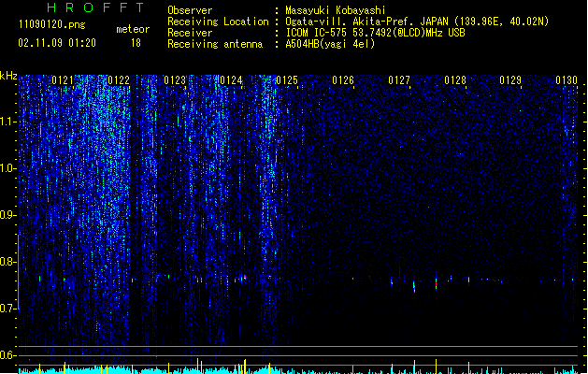
Task: Click the kHz axis unit label
Action: [8, 76]
